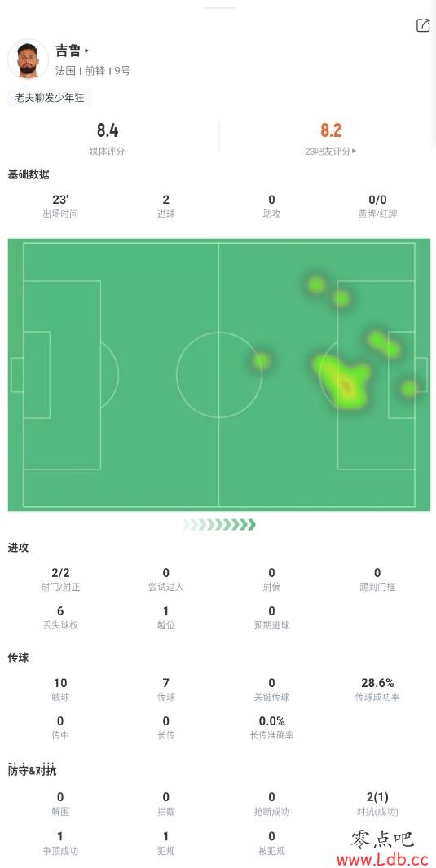The width and height of the screenshot is (436, 868).
Task: Select the 基础数据 heading
Action: tap(29, 174)
